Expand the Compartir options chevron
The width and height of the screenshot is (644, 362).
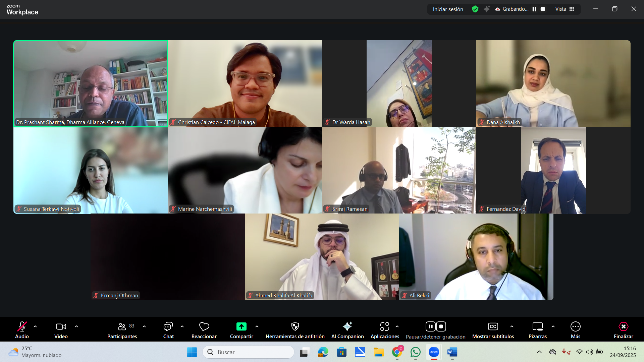pyautogui.click(x=257, y=326)
